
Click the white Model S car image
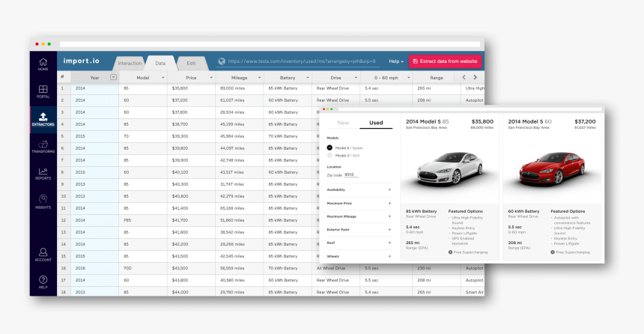450,168
